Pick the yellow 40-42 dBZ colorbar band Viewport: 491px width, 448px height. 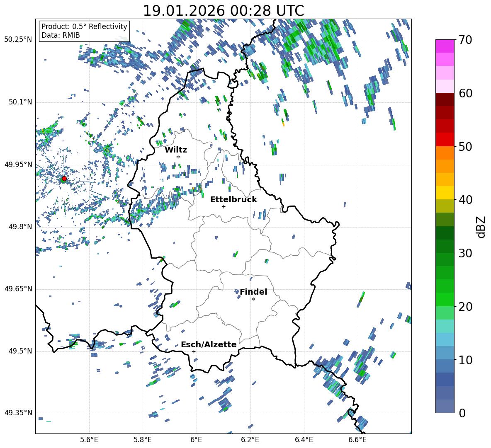point(445,193)
